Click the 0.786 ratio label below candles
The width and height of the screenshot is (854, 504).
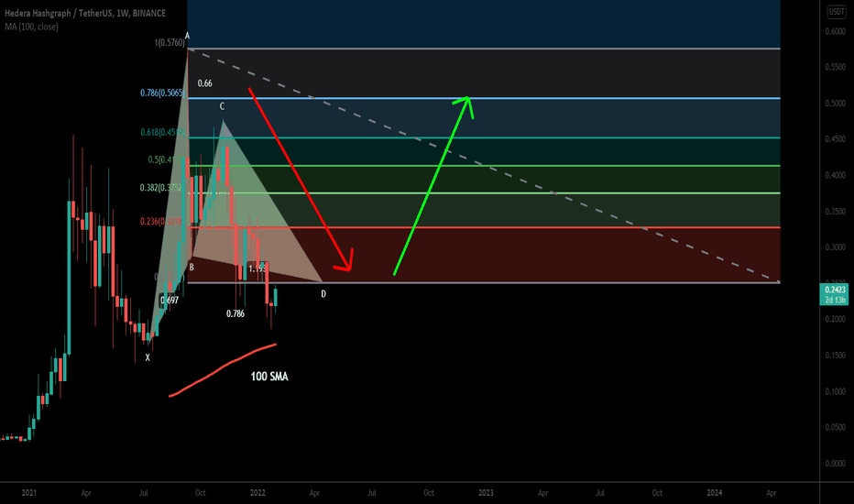click(x=235, y=313)
